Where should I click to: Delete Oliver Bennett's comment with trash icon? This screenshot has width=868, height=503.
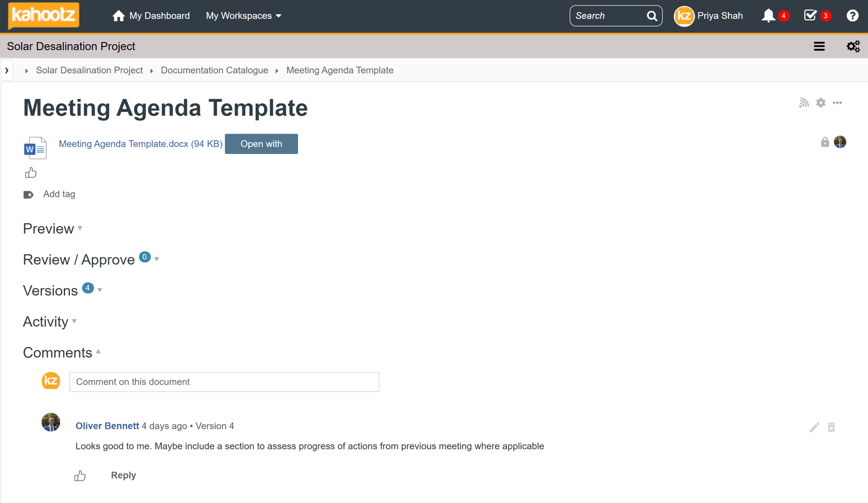[831, 427]
